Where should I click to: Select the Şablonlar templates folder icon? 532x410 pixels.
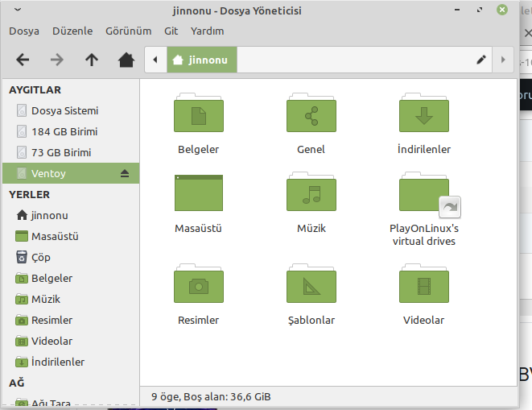311,284
